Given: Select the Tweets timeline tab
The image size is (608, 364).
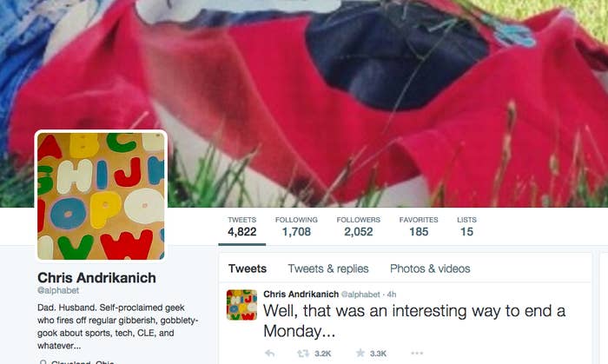Looking at the screenshot, I should 248,268.
